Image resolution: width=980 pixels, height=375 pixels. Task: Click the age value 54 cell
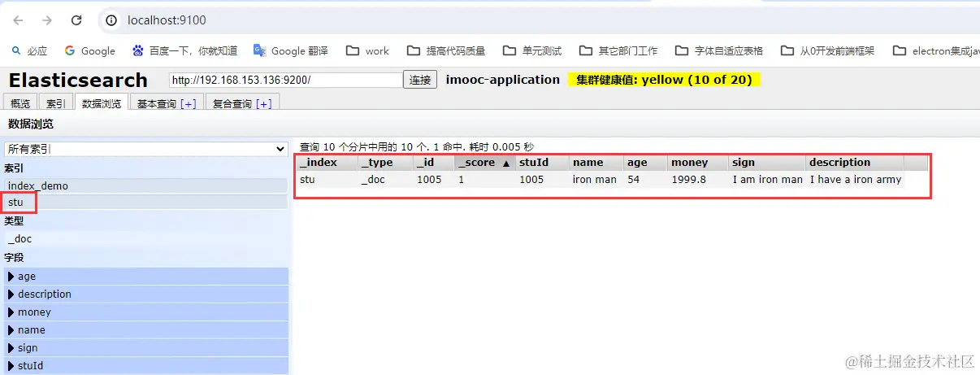[x=646, y=180]
